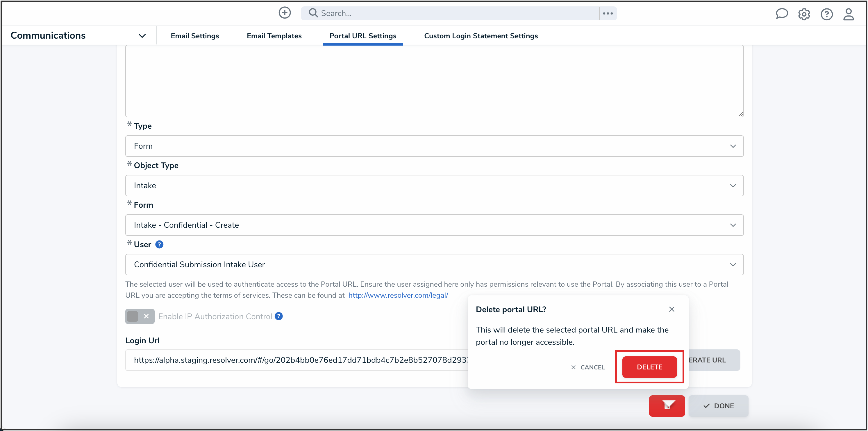The width and height of the screenshot is (868, 431).
Task: Open the chat bubble icon
Action: coord(781,14)
